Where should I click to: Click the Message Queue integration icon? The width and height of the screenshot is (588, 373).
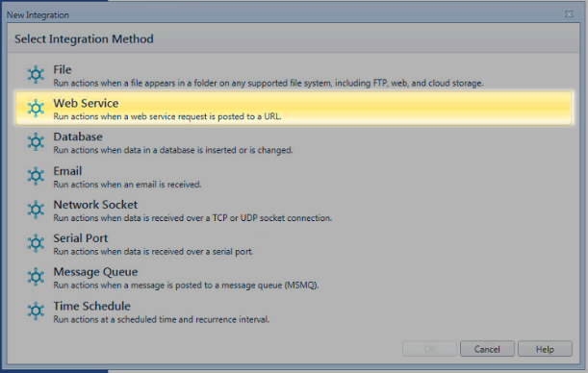coord(36,277)
